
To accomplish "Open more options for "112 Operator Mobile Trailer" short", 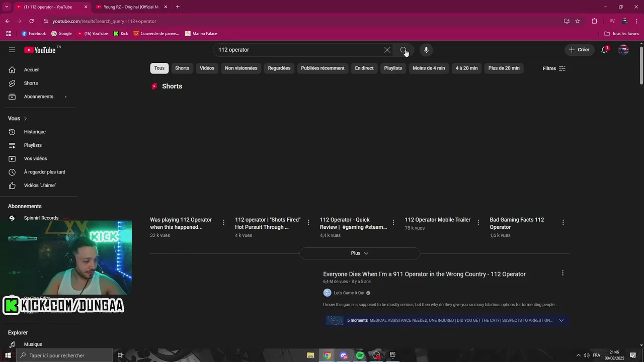I will [x=478, y=222].
